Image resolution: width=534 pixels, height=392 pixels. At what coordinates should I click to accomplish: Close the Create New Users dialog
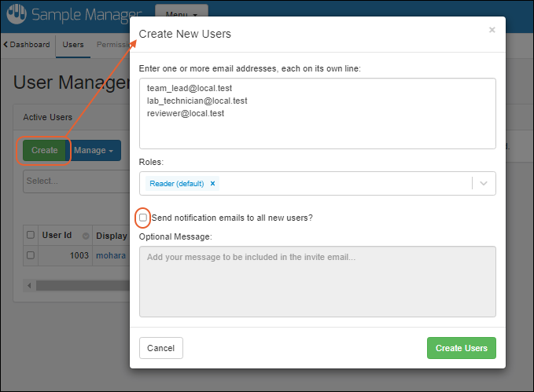[x=492, y=31]
